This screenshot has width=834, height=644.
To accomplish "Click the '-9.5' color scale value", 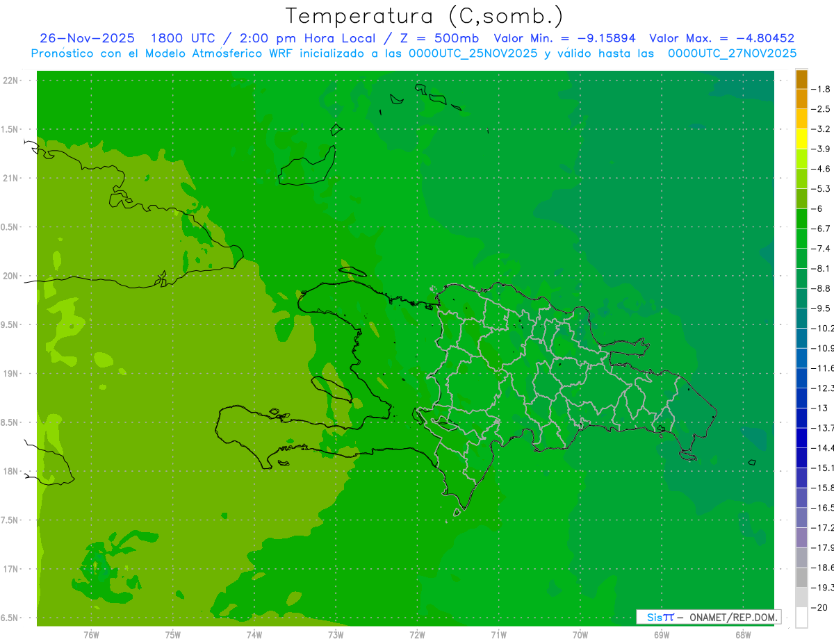I will coord(821,308).
